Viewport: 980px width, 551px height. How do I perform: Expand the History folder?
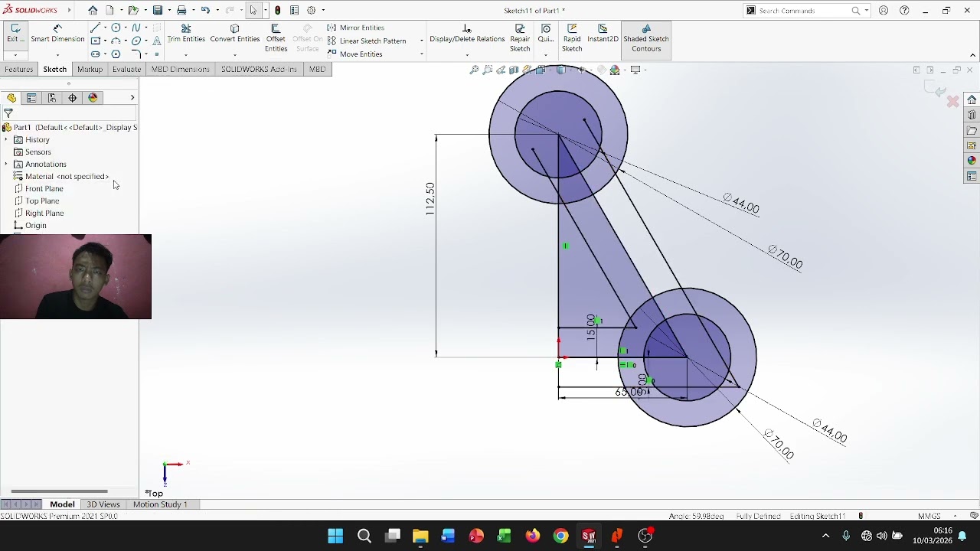pos(6,139)
